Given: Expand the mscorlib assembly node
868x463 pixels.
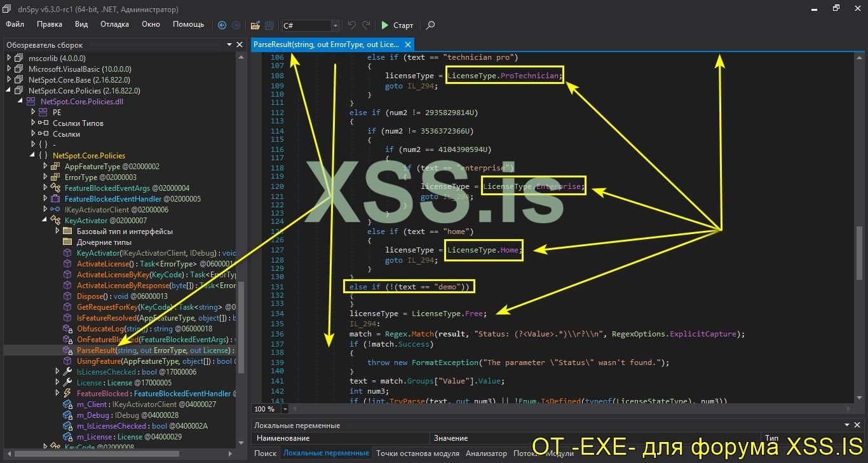Looking at the screenshot, I should click(x=9, y=59).
